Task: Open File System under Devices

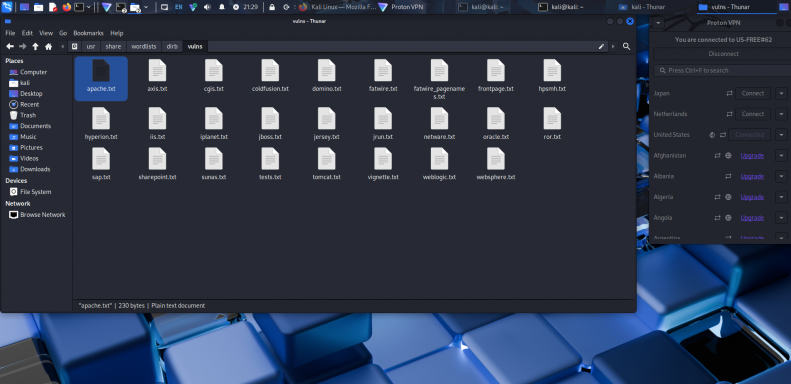Action: pos(35,192)
